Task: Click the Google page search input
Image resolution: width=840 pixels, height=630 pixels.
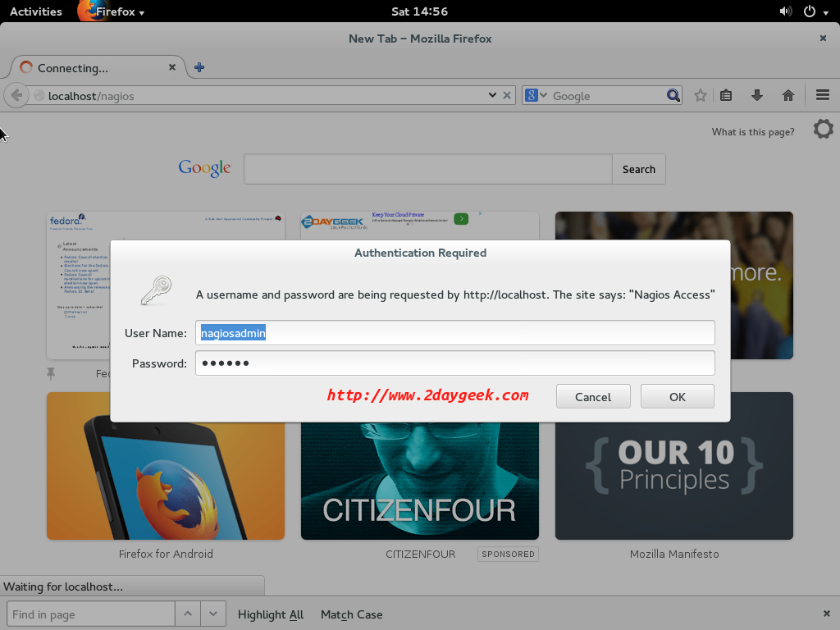Action: pos(428,169)
